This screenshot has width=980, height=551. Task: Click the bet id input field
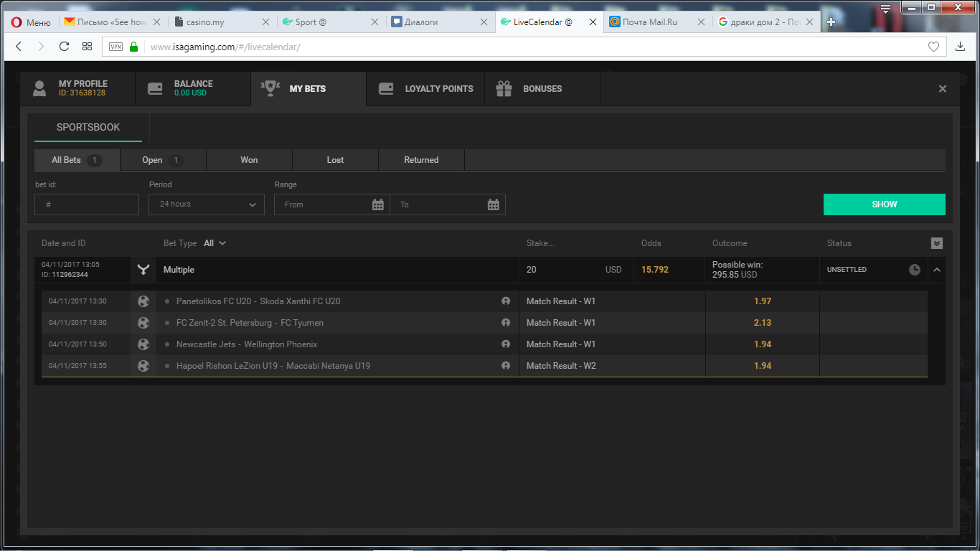tap(87, 204)
